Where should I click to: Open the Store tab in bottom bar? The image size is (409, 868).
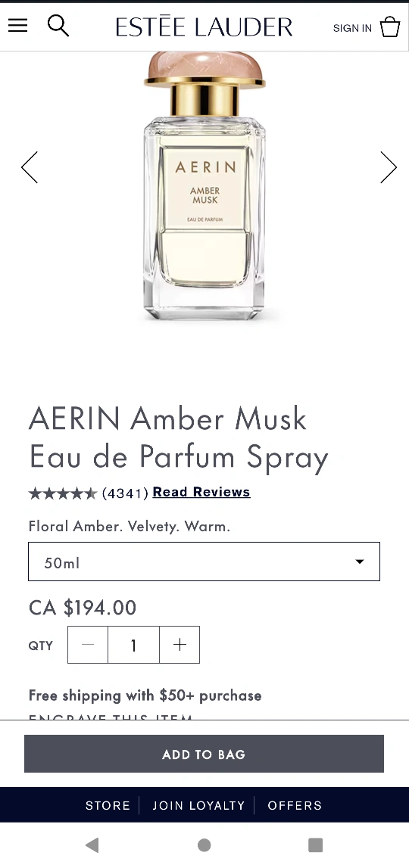108,805
